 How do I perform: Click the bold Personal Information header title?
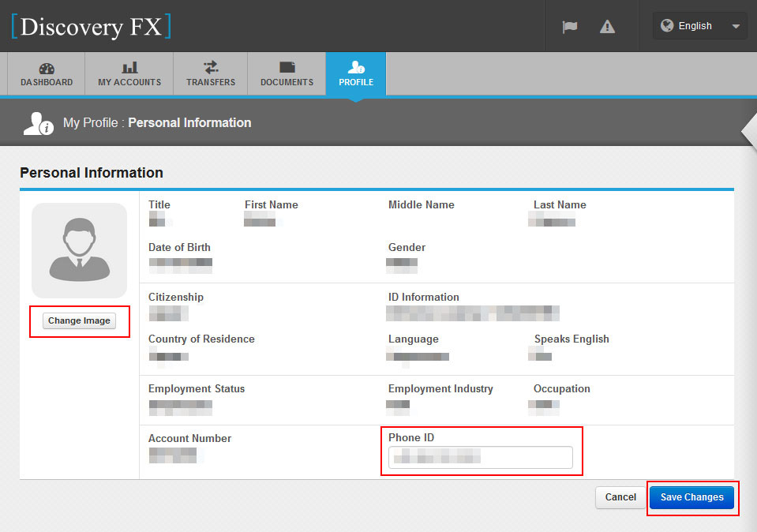point(189,123)
